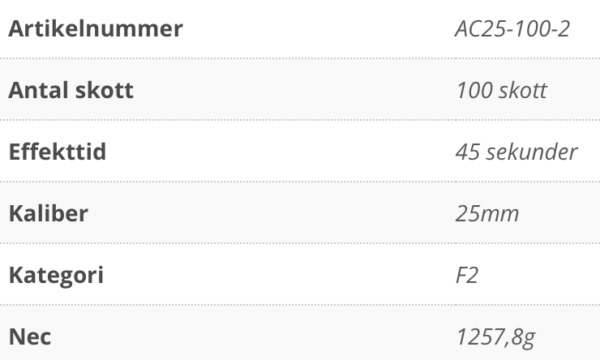Click the Effekttid label
Screen dimensions: 600x360
57,152
